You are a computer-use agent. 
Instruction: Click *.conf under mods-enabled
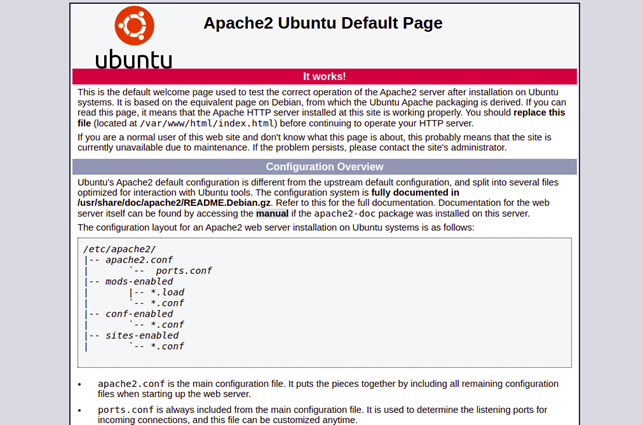pos(167,303)
